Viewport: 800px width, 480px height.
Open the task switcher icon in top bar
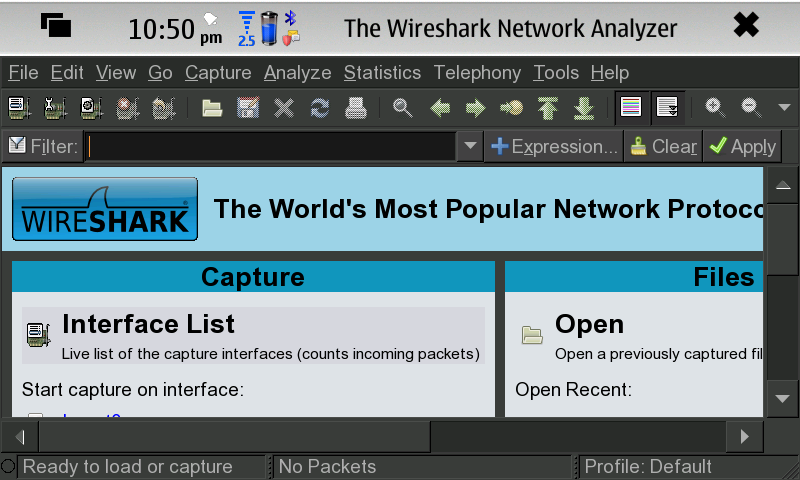56,25
